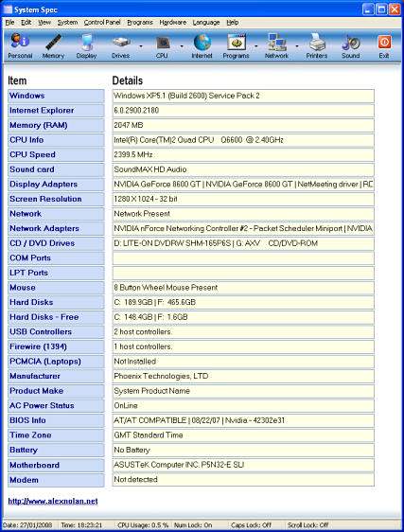Image resolution: width=404 pixels, height=532 pixels.
Task: Open the Hardware menu
Action: pos(172,23)
